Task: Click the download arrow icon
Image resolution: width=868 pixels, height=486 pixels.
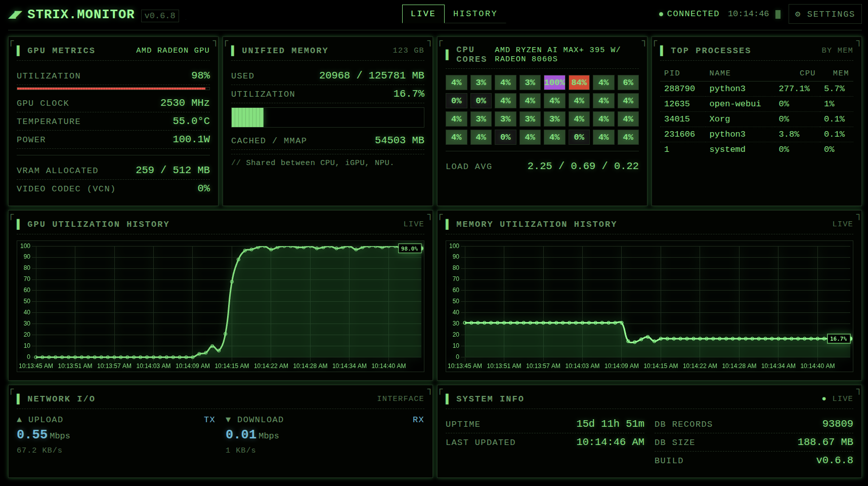Action: click(228, 420)
